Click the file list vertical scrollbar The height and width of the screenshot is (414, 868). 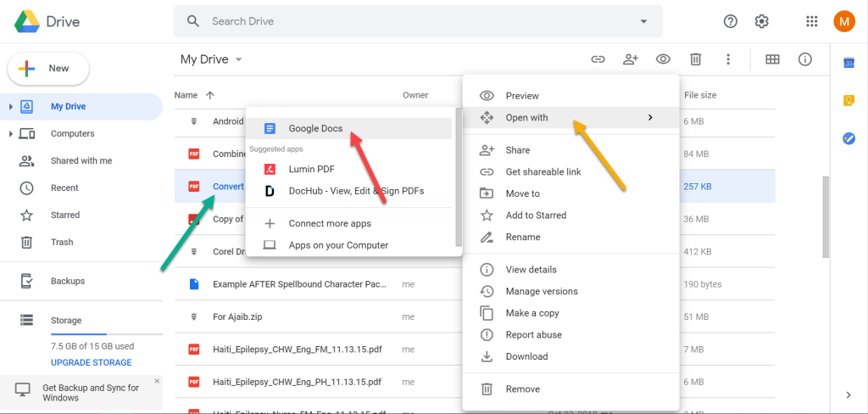coord(826,217)
